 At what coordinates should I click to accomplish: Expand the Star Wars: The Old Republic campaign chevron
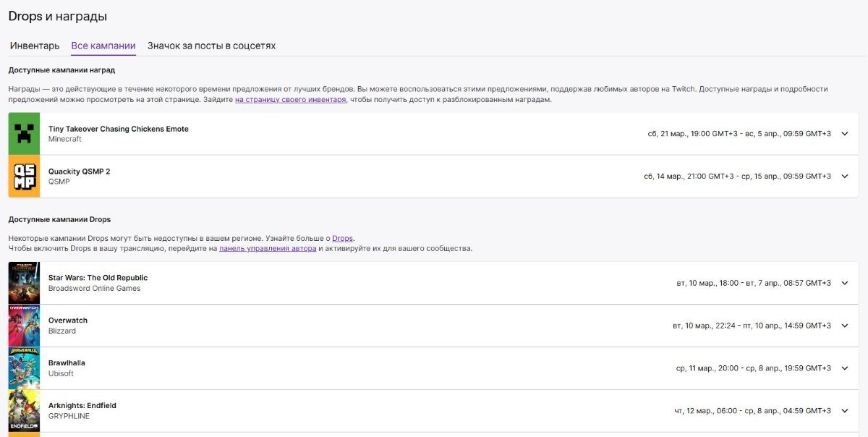point(844,283)
